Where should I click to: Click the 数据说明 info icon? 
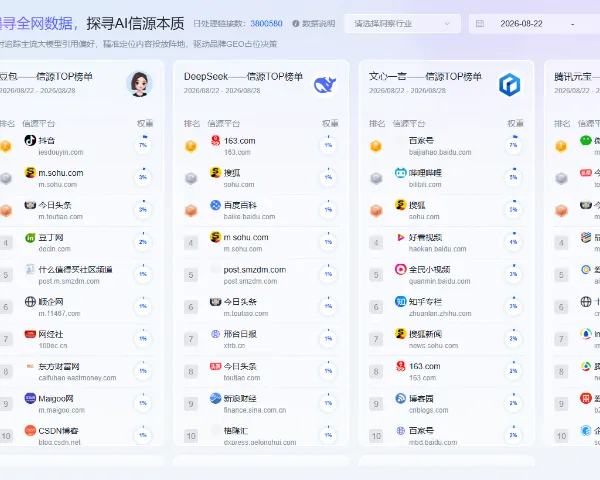(296, 24)
